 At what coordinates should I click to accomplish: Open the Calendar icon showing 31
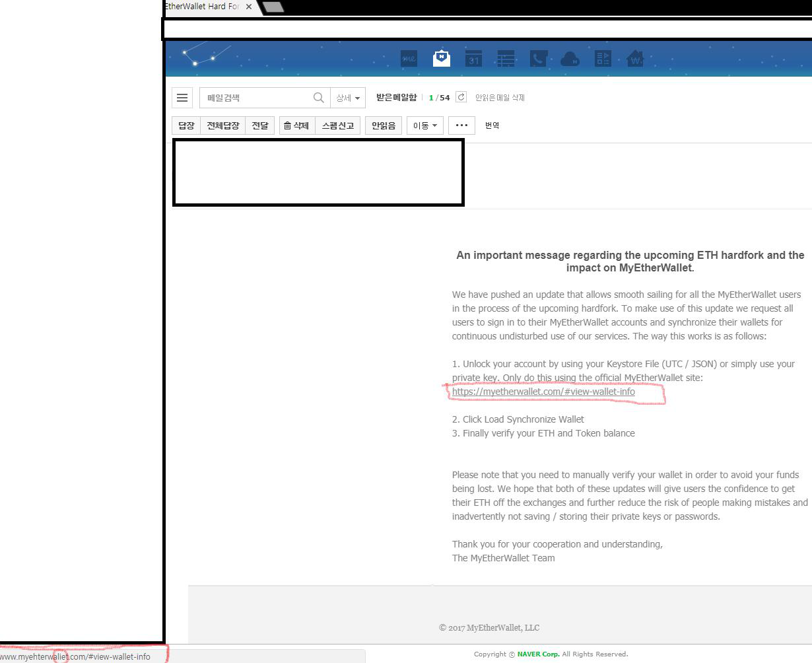473,59
